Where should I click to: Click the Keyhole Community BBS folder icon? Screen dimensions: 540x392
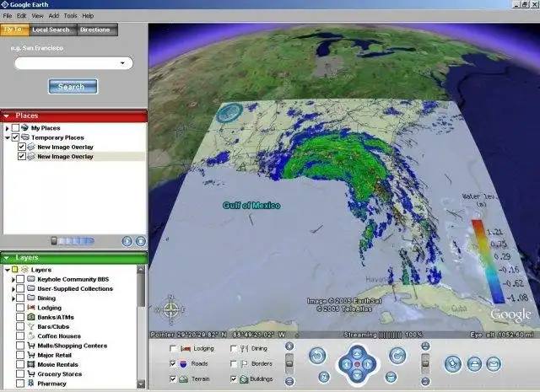click(x=31, y=279)
